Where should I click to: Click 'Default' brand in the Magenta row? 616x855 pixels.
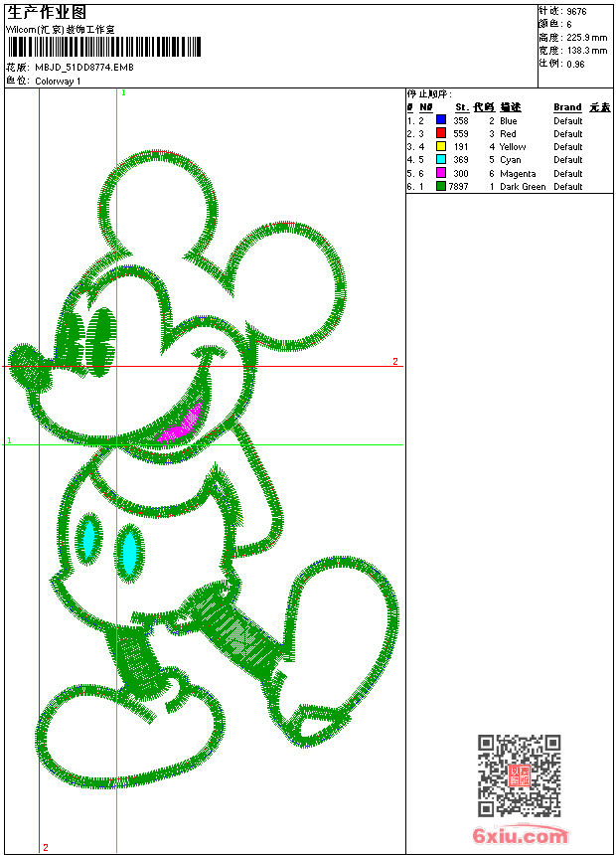coord(568,173)
